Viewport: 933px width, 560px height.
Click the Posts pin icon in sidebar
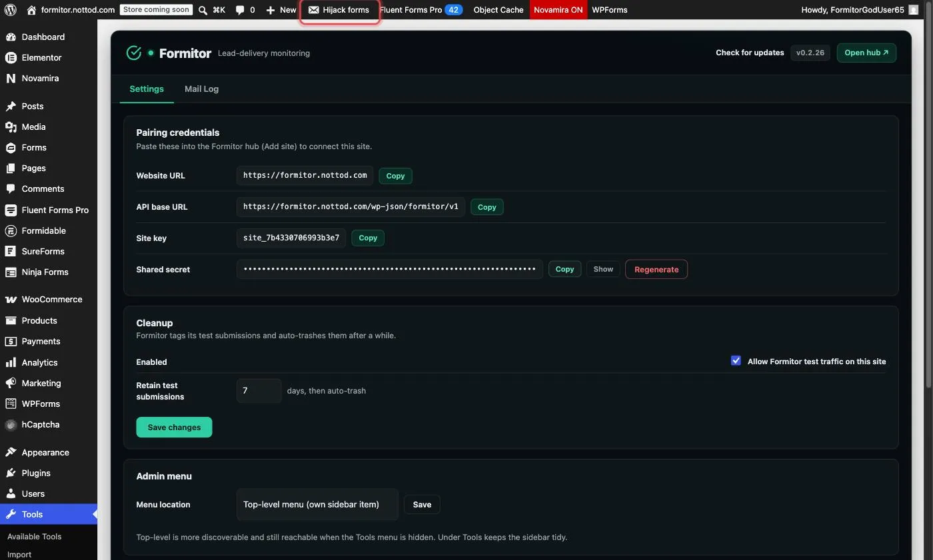tap(11, 106)
